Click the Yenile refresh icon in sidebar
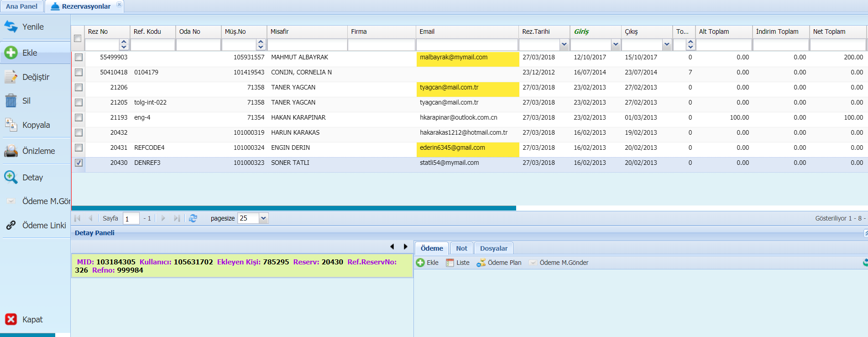The image size is (868, 337). [11, 26]
